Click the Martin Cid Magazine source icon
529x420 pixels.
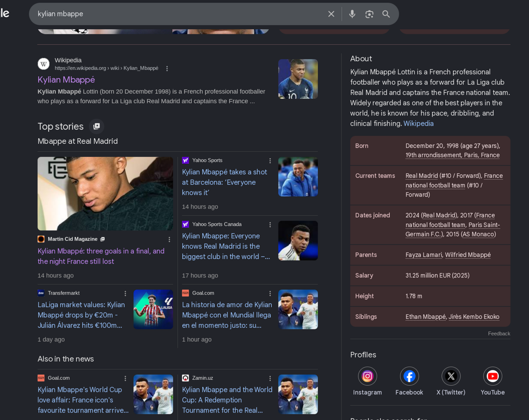[x=41, y=239]
